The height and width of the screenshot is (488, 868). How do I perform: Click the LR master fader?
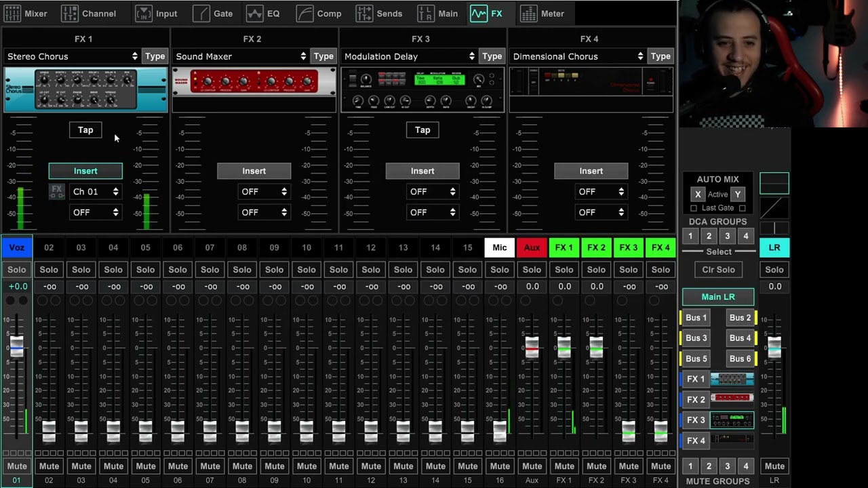pyautogui.click(x=774, y=347)
